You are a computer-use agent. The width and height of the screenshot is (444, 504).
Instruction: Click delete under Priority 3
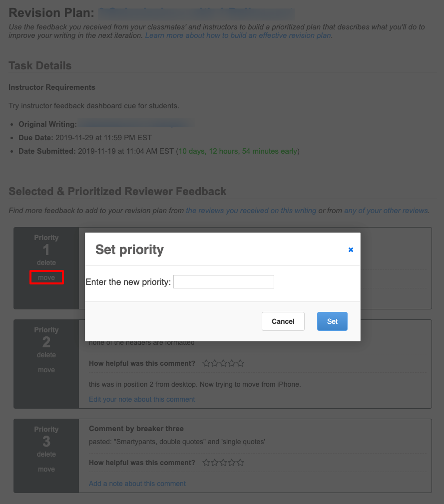tap(46, 454)
